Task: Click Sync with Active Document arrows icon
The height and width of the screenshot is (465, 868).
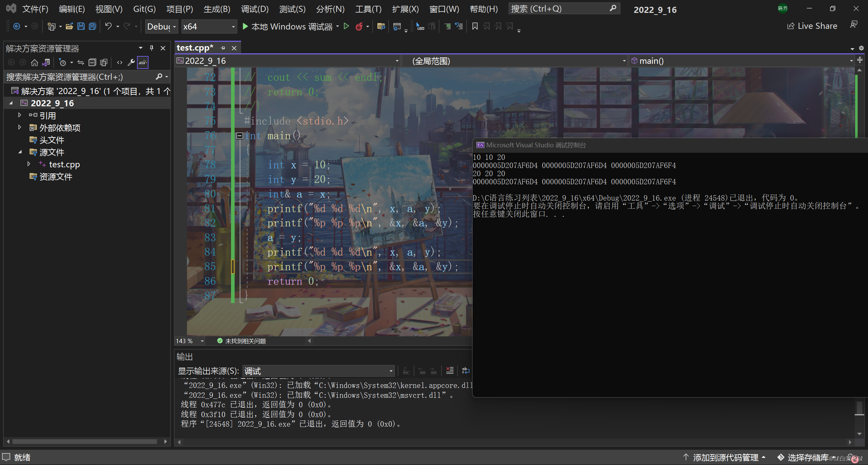Action: 80,62
